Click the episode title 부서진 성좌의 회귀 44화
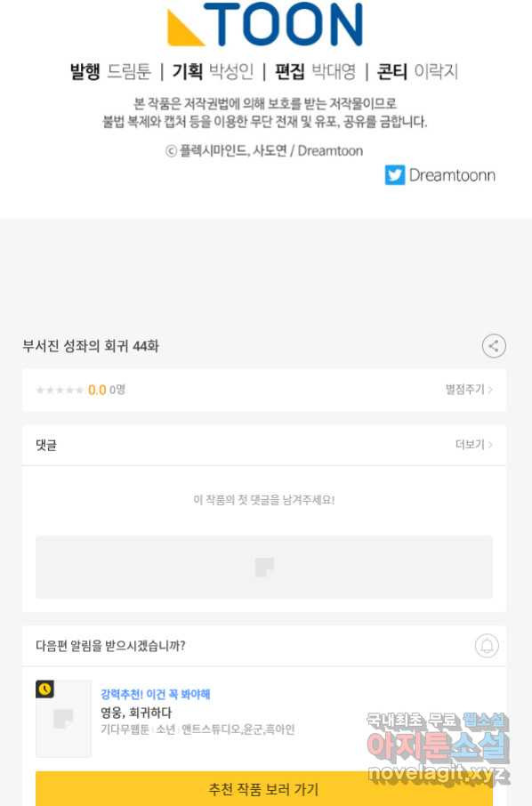 click(91, 346)
